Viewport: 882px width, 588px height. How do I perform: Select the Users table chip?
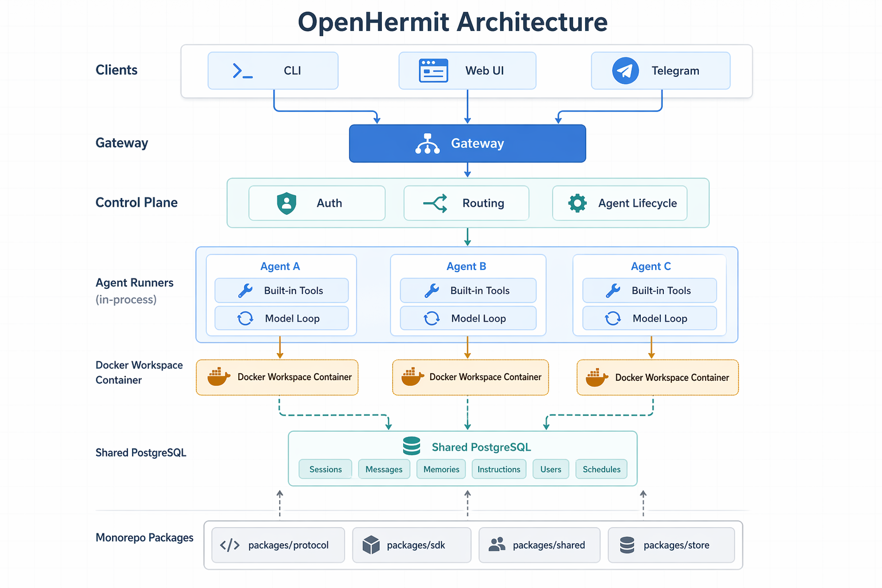551,469
